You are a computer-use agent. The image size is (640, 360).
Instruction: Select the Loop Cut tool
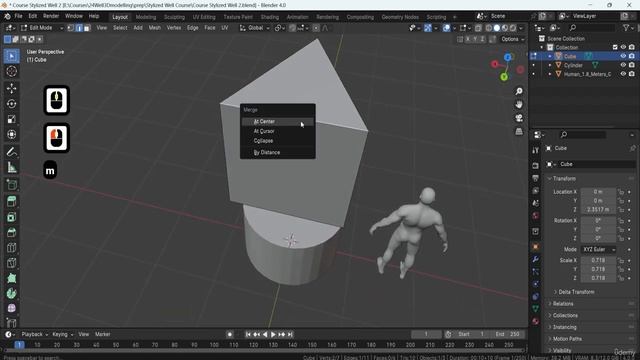coord(11,247)
